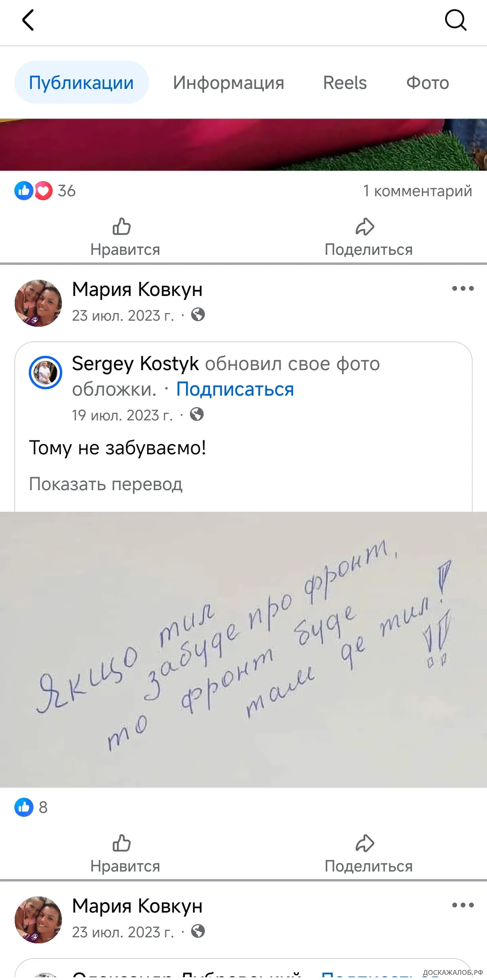Like the top post with 36 reactions
Viewport: 487px width, 980px height.
tap(125, 237)
